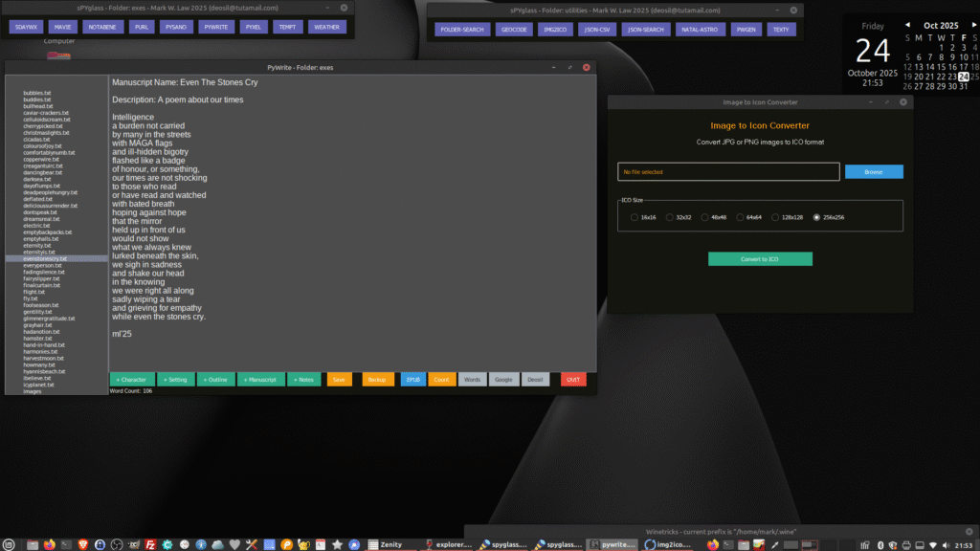The height and width of the screenshot is (551, 980).
Task: Start the IMG2ICO utility
Action: tap(555, 29)
